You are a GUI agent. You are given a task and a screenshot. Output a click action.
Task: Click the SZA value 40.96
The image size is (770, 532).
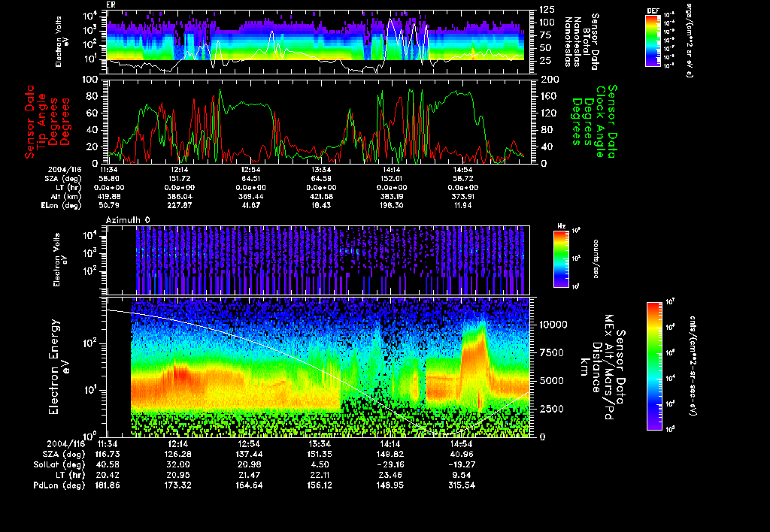coord(462,454)
